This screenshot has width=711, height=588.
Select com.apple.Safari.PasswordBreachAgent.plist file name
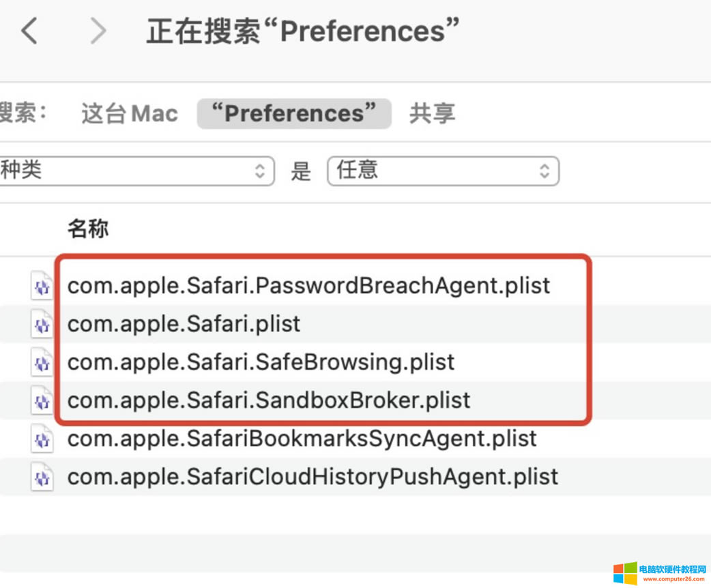pyautogui.click(x=308, y=285)
